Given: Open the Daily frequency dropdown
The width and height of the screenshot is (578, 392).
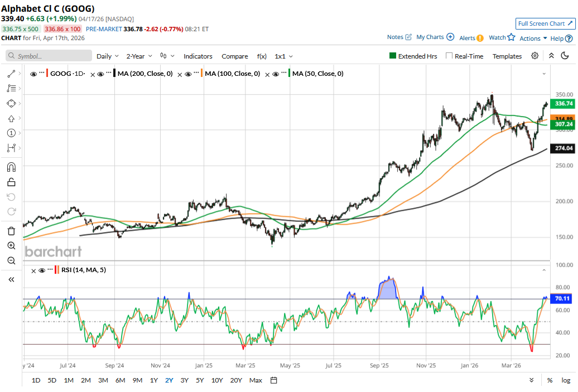Looking at the screenshot, I should tap(107, 56).
